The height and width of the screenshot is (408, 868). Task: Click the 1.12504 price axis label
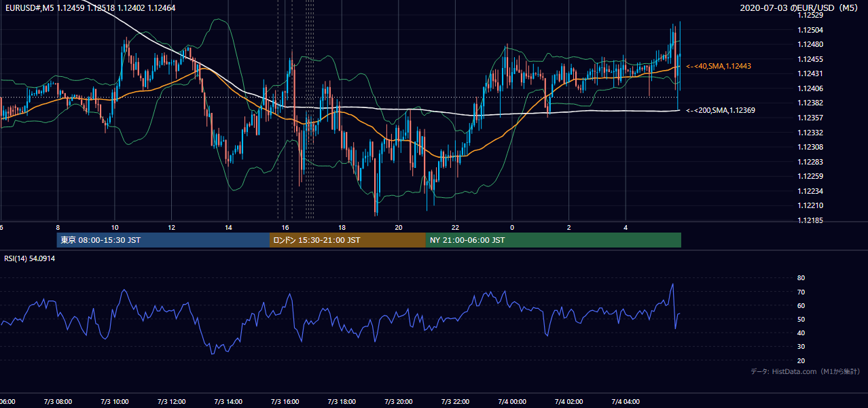tap(810, 30)
